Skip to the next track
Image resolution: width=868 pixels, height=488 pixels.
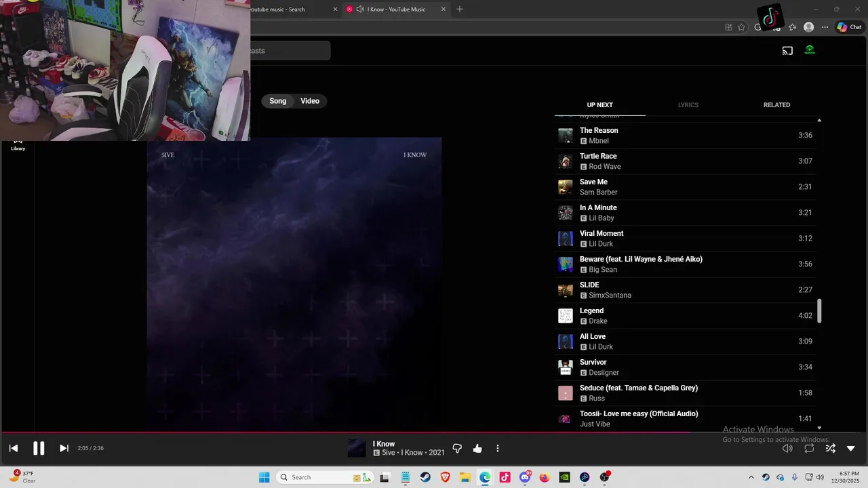pyautogui.click(x=64, y=448)
